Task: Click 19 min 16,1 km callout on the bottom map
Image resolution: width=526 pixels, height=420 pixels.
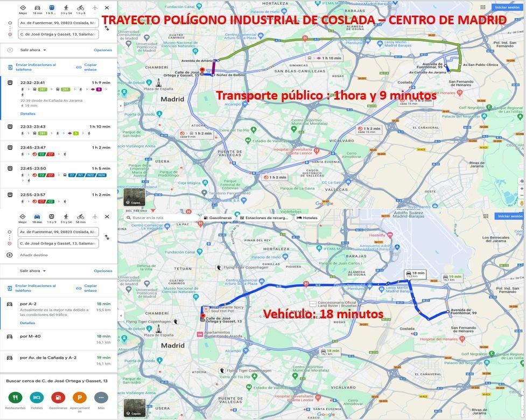Action: pos(453,278)
